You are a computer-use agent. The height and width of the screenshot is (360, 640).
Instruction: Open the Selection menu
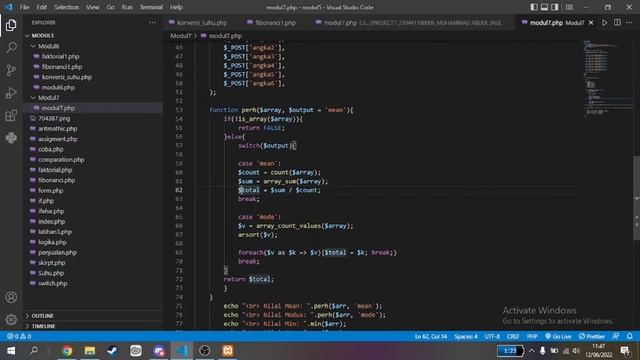click(x=67, y=7)
